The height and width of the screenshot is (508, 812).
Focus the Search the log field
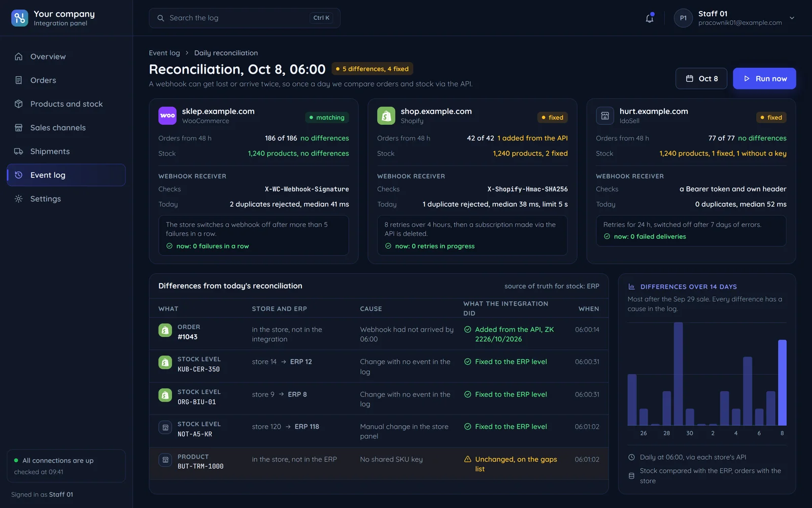(x=245, y=18)
